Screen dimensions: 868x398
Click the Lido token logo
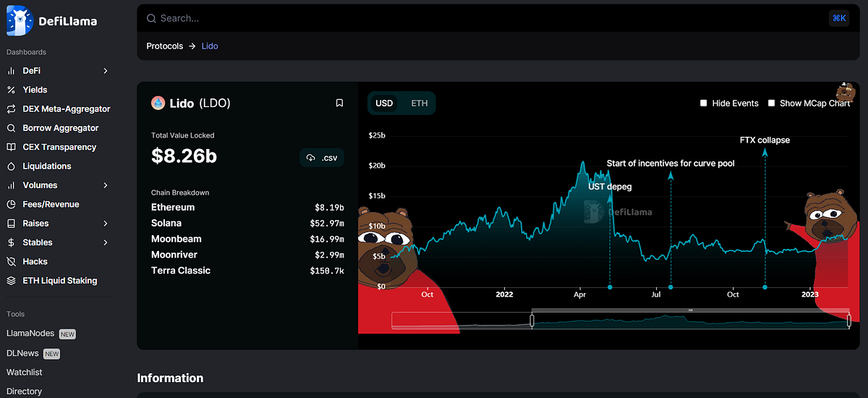point(158,103)
